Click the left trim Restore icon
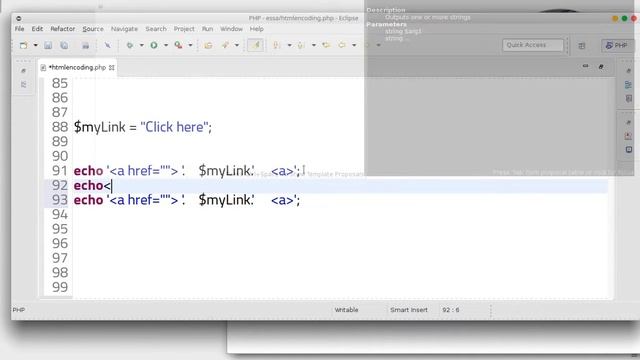This screenshot has width=640, height=360. coord(24,71)
